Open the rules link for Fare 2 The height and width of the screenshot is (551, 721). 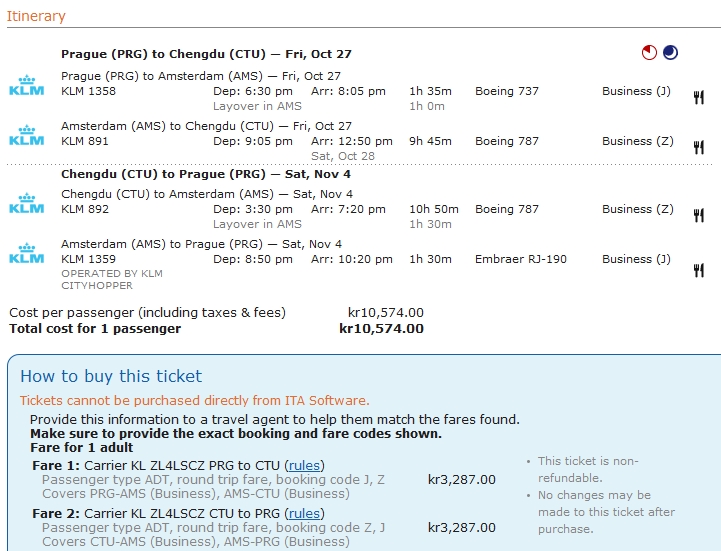click(x=304, y=514)
